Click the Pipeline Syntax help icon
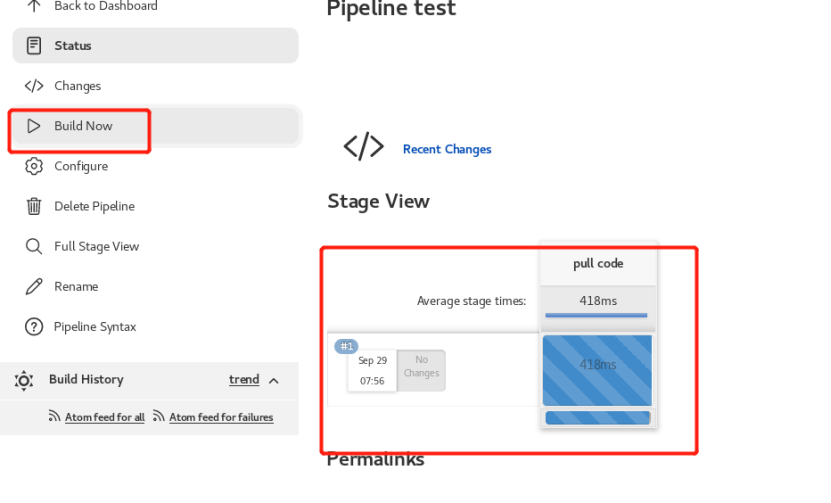 click(x=34, y=327)
